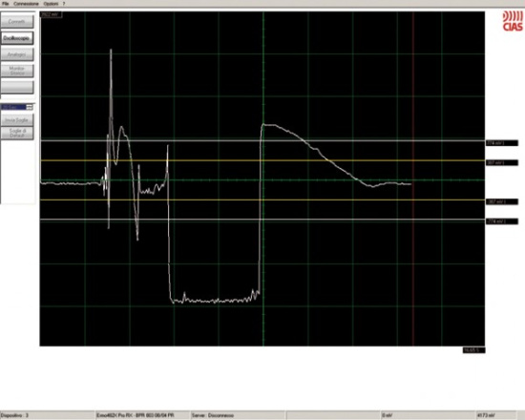Click the CIAS logo
The image size is (525, 420).
[x=513, y=21]
